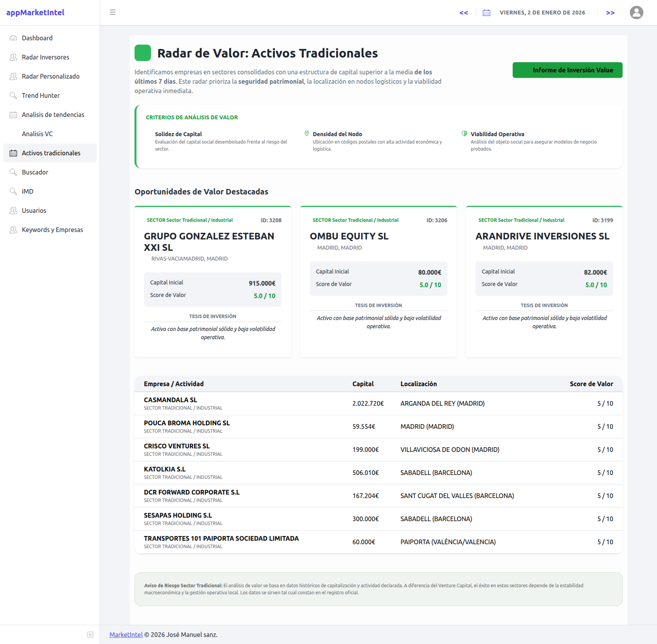Image resolution: width=657 pixels, height=644 pixels.
Task: Select the Radar Inversores people icon
Action: [x=13, y=57]
